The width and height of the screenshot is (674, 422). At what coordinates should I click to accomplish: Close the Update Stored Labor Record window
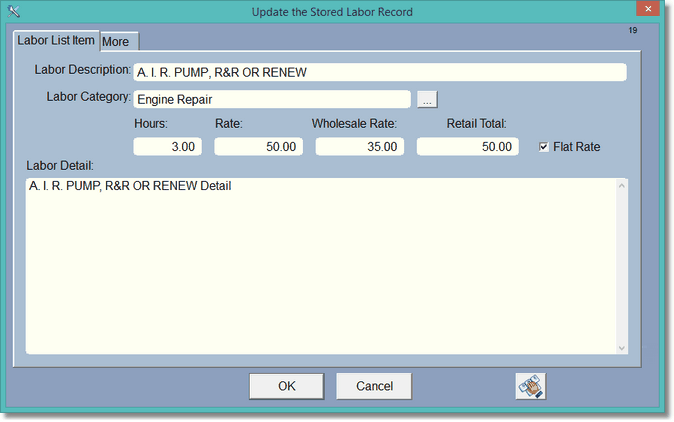[648, 9]
